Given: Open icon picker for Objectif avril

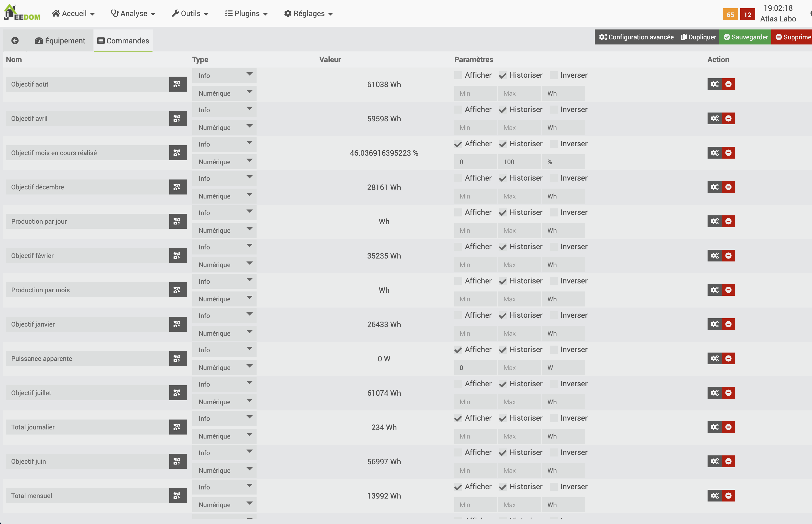Looking at the screenshot, I should (178, 118).
